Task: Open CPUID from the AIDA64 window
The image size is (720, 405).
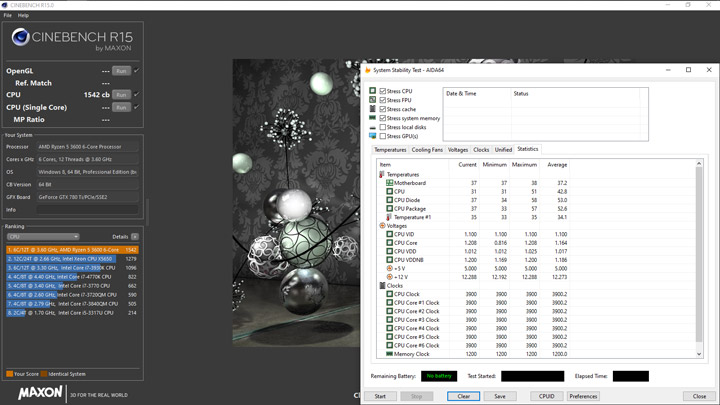Action: coord(546,396)
